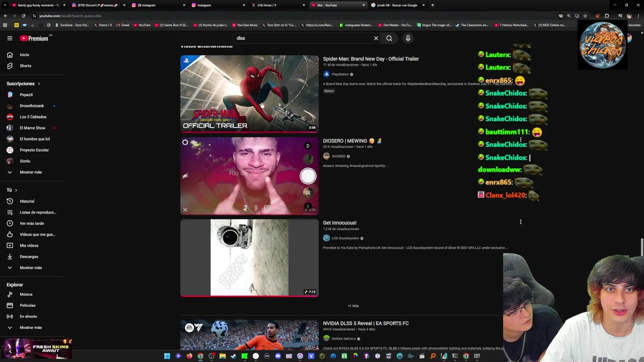
Task: Open Ver más tarde in sidebar
Action: 32,223
